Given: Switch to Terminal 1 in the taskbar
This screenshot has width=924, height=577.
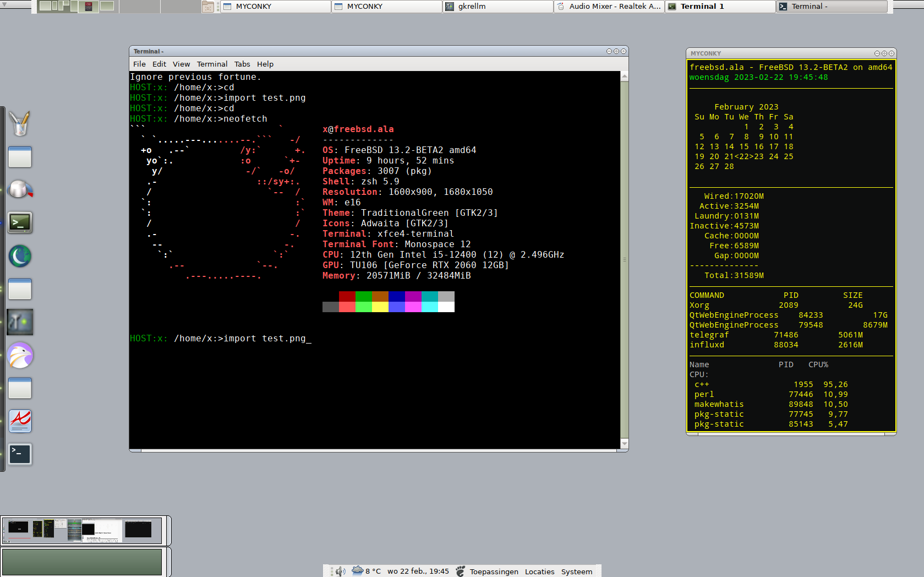Looking at the screenshot, I should tap(720, 7).
